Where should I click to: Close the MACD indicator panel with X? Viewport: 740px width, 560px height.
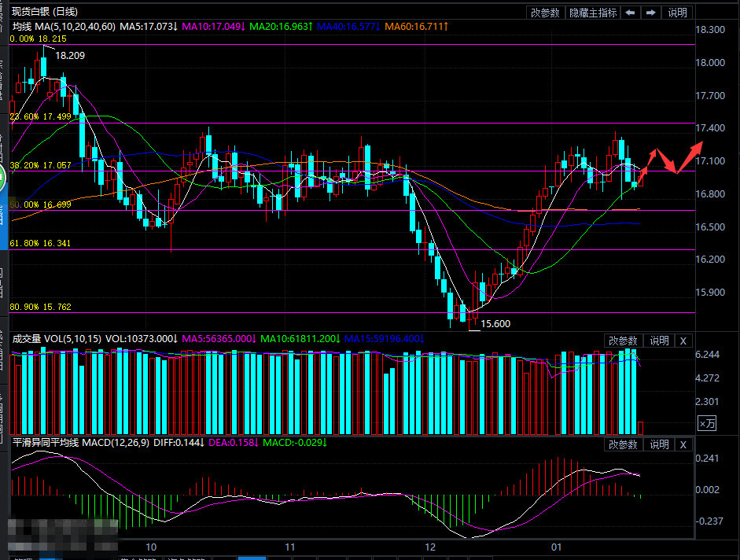tap(683, 444)
